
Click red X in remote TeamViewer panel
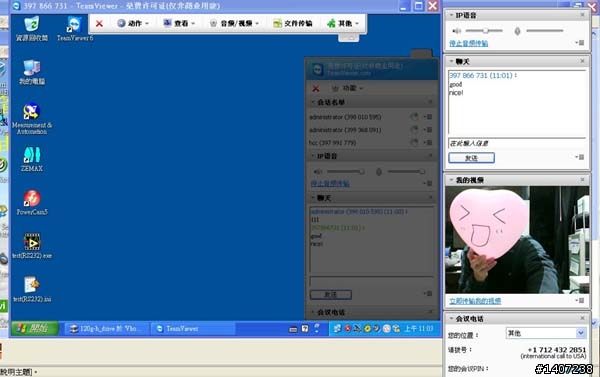(316, 88)
